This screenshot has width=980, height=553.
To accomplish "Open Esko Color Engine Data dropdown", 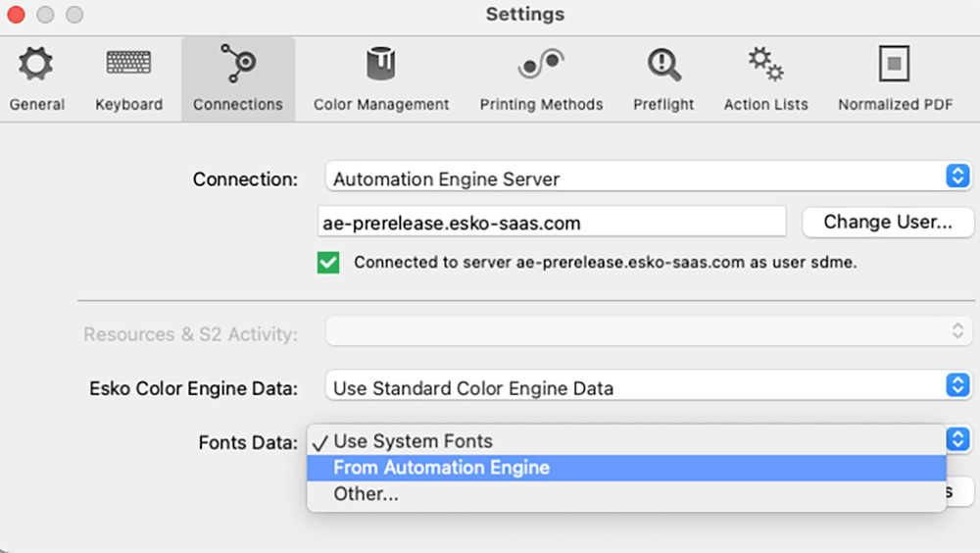I will [956, 385].
